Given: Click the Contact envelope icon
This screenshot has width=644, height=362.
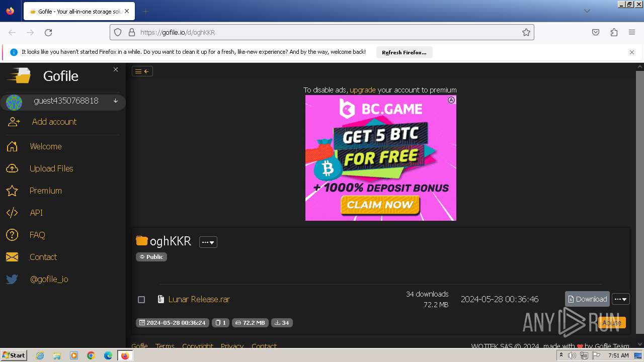Looking at the screenshot, I should (x=12, y=257).
